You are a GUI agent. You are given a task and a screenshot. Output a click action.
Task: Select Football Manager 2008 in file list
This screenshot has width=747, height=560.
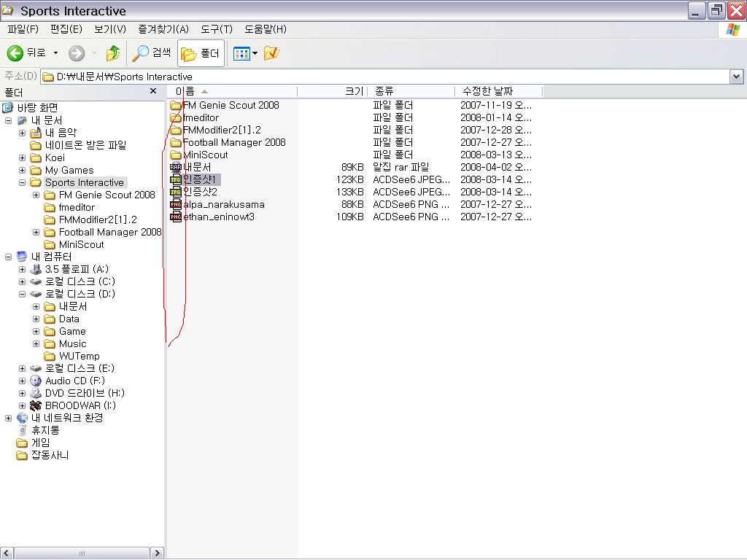click(x=234, y=142)
